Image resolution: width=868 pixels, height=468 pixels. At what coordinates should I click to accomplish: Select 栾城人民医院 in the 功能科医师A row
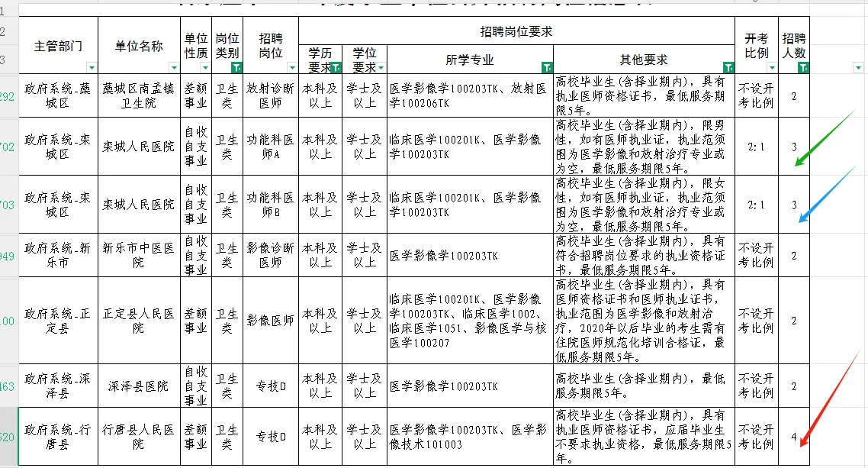[x=139, y=147]
